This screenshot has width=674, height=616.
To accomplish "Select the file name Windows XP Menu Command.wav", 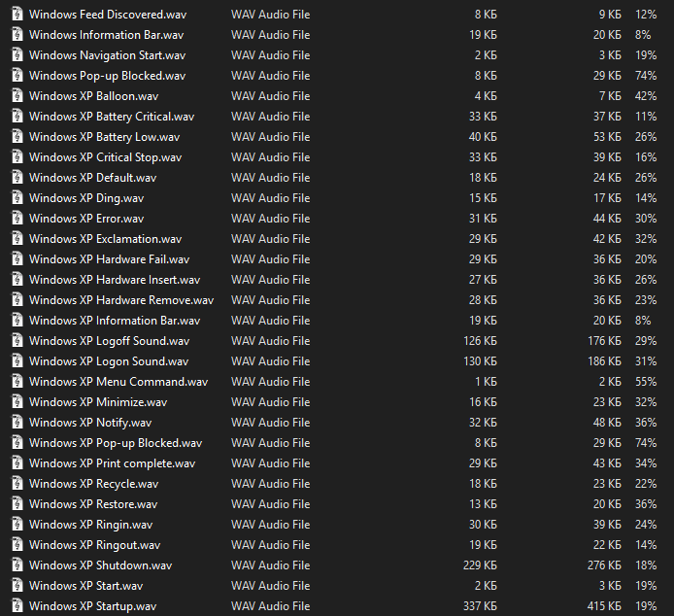I will pos(118,382).
